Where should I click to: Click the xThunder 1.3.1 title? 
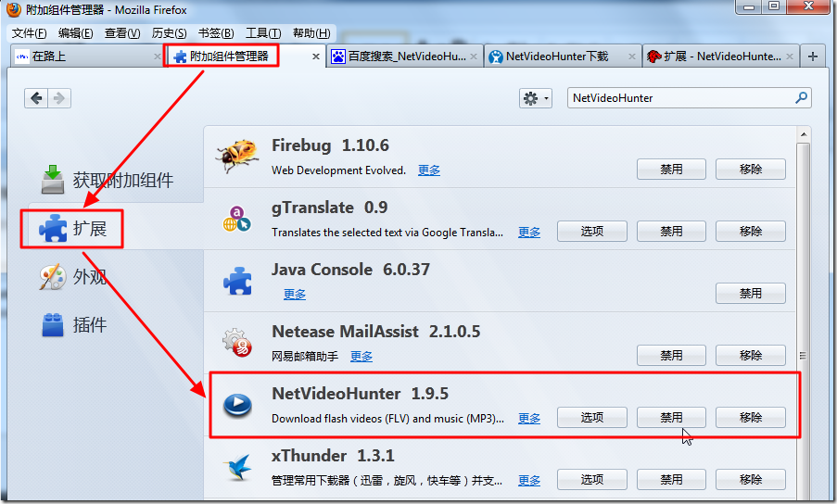[333, 456]
